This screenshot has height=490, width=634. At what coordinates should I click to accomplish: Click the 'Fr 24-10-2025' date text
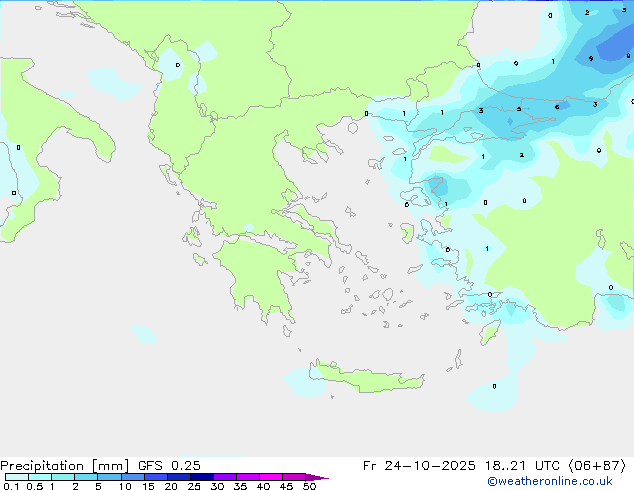tap(419, 466)
